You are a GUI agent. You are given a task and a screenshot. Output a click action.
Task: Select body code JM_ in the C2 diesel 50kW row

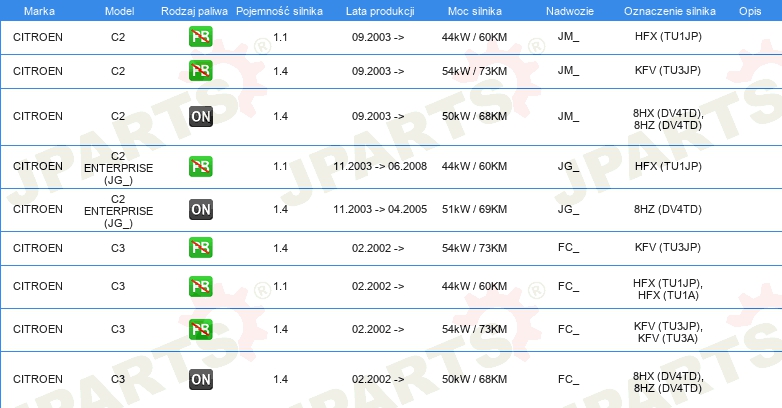[x=569, y=116]
